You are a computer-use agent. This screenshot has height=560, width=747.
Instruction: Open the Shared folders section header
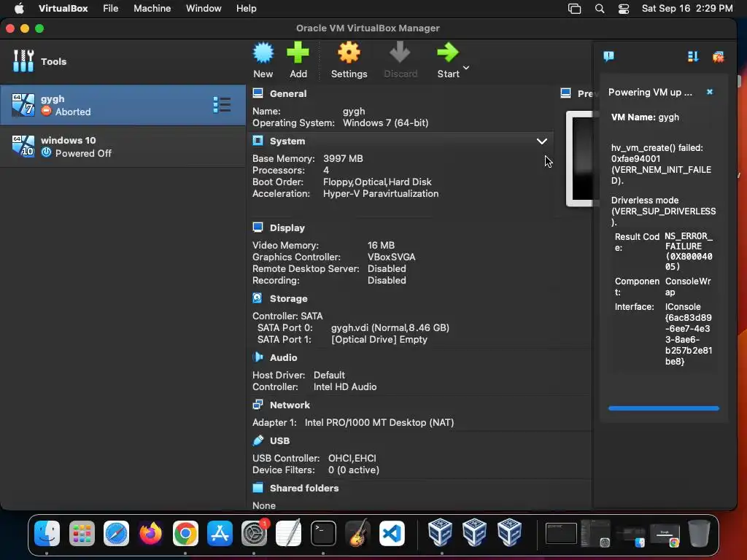pyautogui.click(x=304, y=488)
